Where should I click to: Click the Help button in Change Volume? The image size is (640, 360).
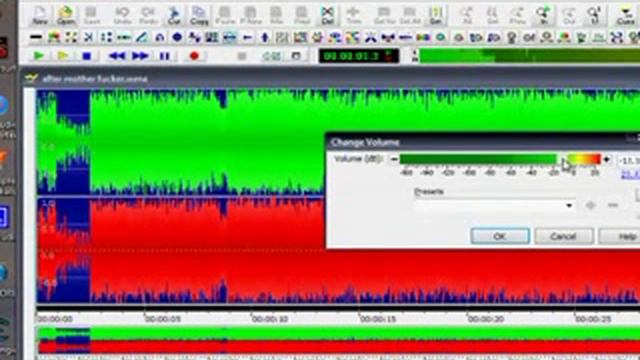point(620,236)
